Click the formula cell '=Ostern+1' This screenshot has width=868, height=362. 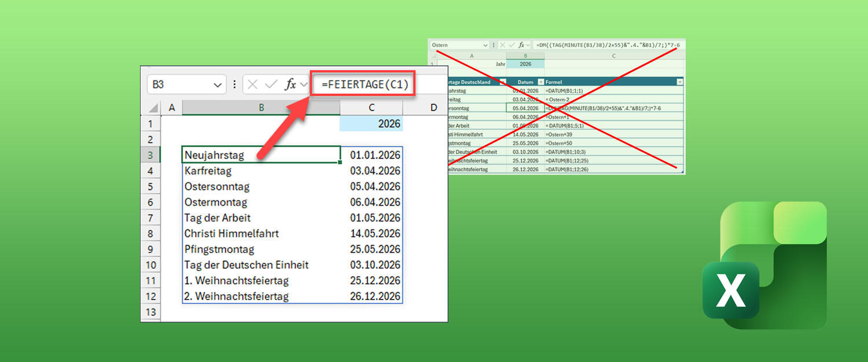click(x=614, y=117)
